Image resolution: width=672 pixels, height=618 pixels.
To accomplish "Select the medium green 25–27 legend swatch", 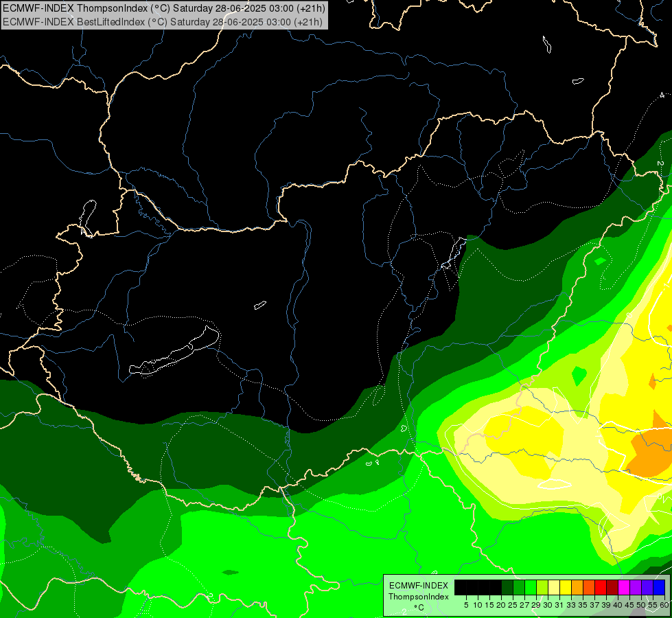I will tap(518, 587).
